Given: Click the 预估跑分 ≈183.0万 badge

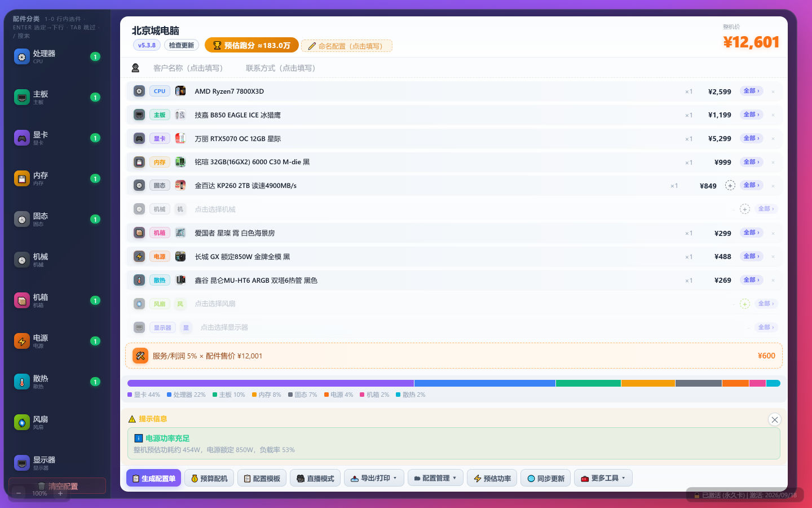Looking at the screenshot, I should click(x=251, y=45).
